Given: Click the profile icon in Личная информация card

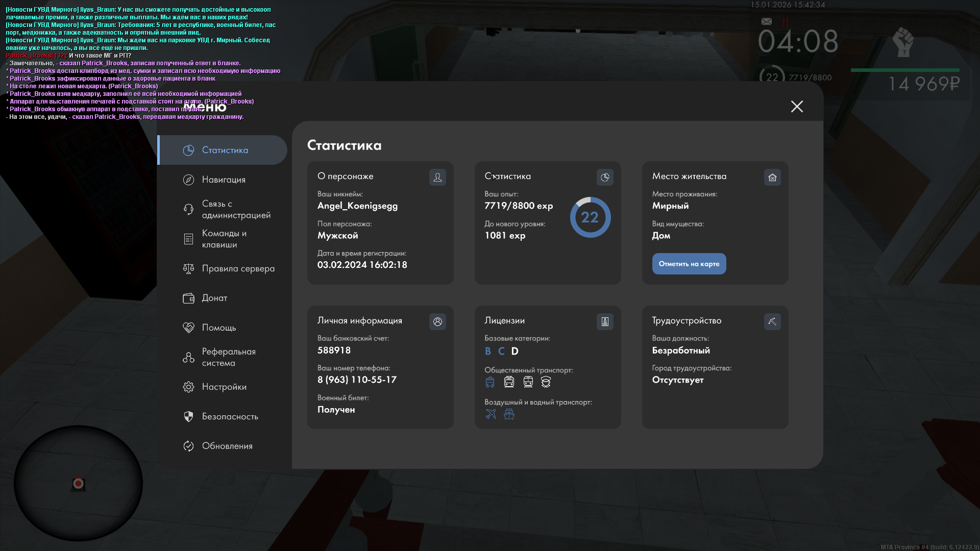Looking at the screenshot, I should [437, 321].
